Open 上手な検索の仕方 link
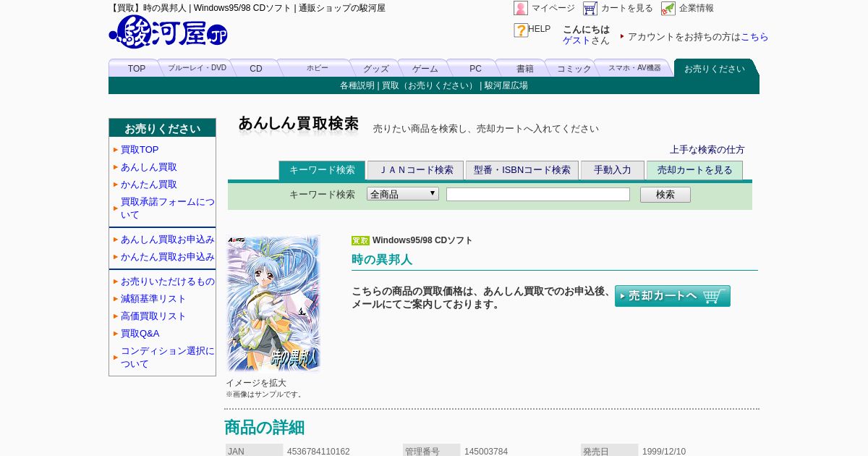The width and height of the screenshot is (868, 456). tap(707, 150)
